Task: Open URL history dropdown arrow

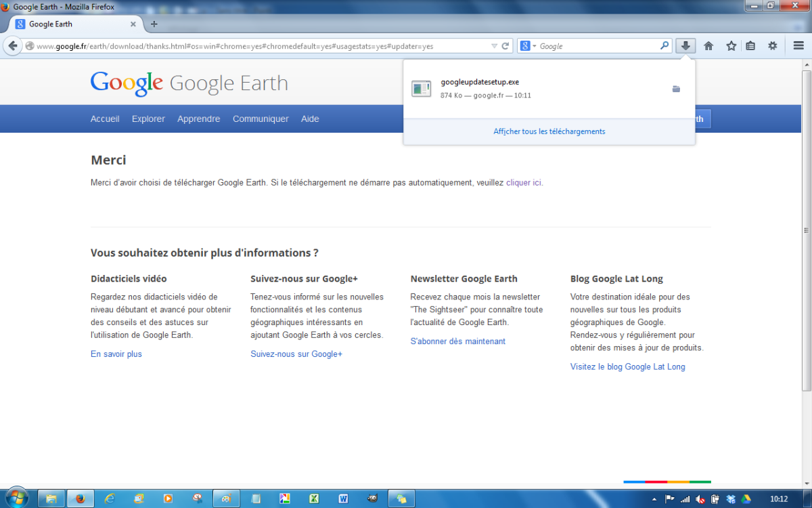Action: 494,46
